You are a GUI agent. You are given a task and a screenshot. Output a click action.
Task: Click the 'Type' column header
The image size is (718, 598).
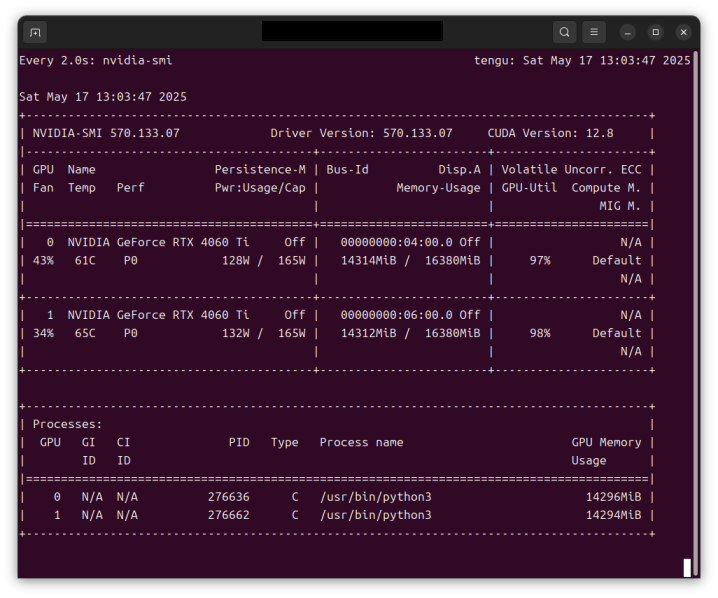[x=284, y=442]
